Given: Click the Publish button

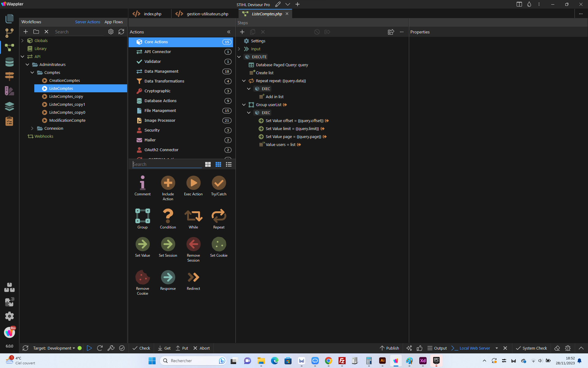Looking at the screenshot, I should 389,348.
